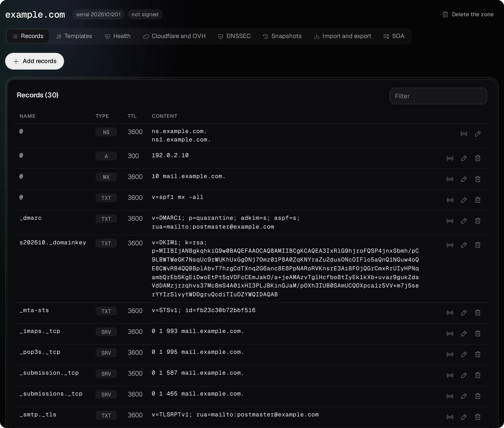Viewport: 504px width, 428px height.
Task: Check propagation for the _smtp._tls record
Action: [x=450, y=417]
